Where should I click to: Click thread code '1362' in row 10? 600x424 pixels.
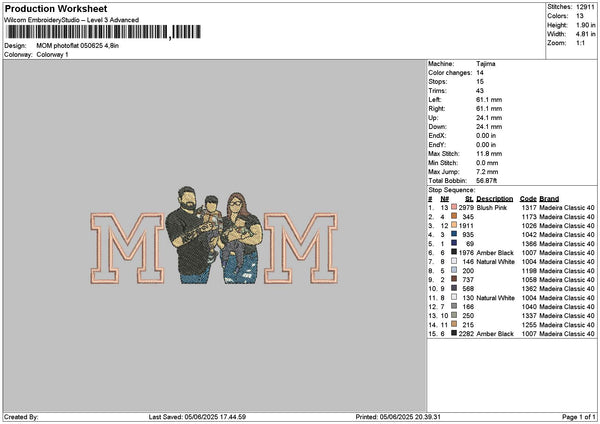tap(529, 289)
